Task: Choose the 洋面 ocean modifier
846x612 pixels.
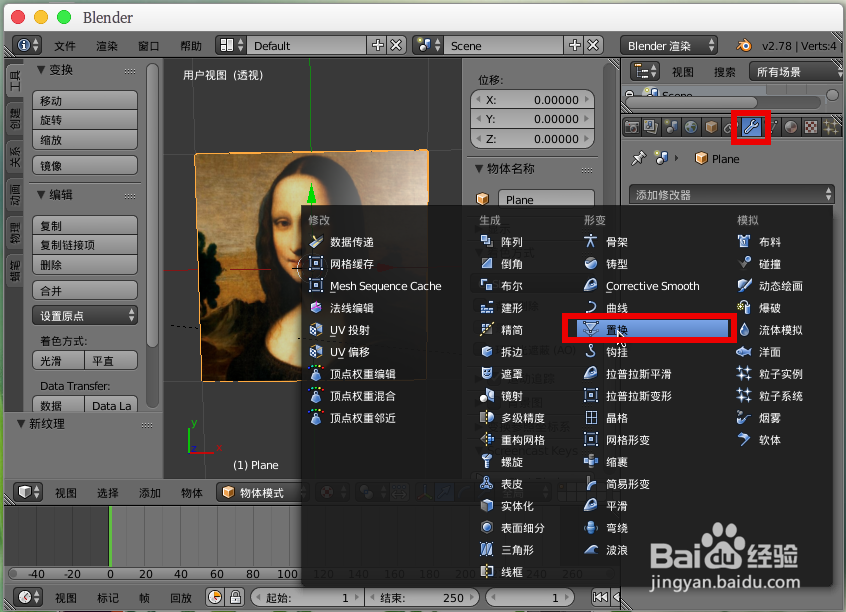Action: [x=760, y=352]
